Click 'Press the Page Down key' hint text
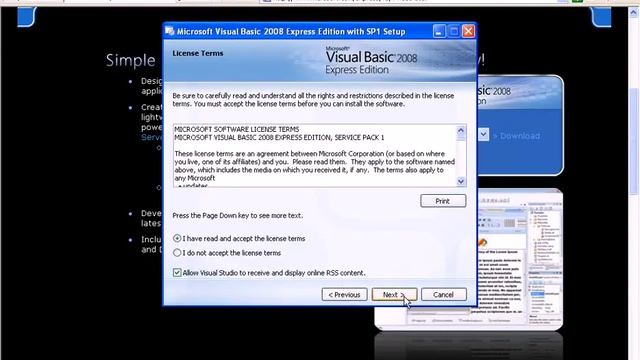The height and width of the screenshot is (360, 640). (x=238, y=216)
